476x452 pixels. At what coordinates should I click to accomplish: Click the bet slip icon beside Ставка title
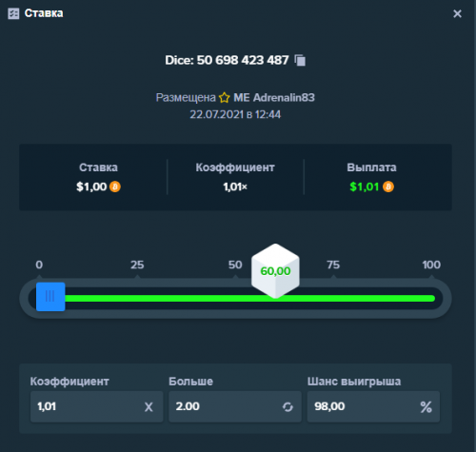pos(13,13)
